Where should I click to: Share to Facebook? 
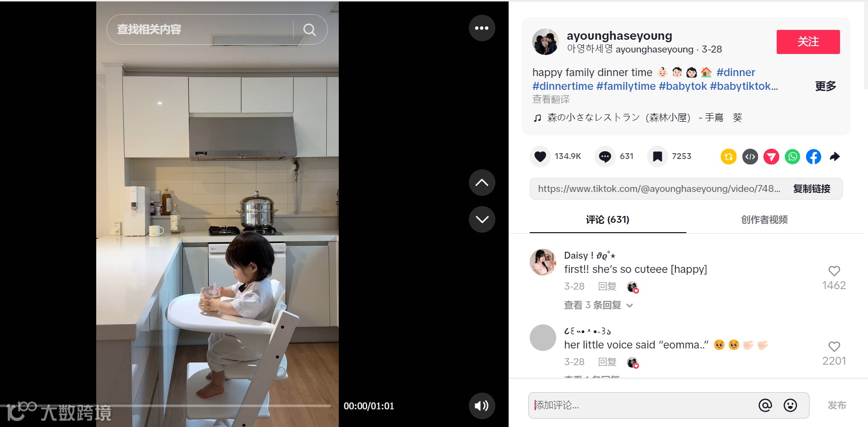[814, 157]
